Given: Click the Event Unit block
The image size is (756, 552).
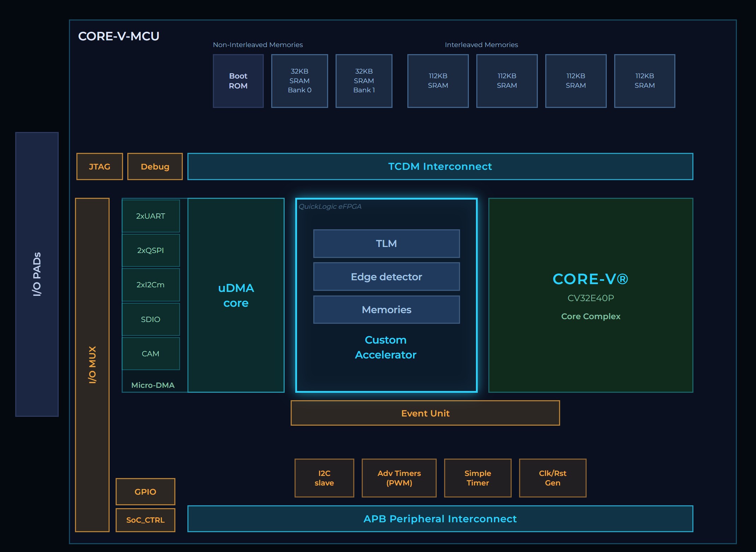Looking at the screenshot, I should (425, 413).
